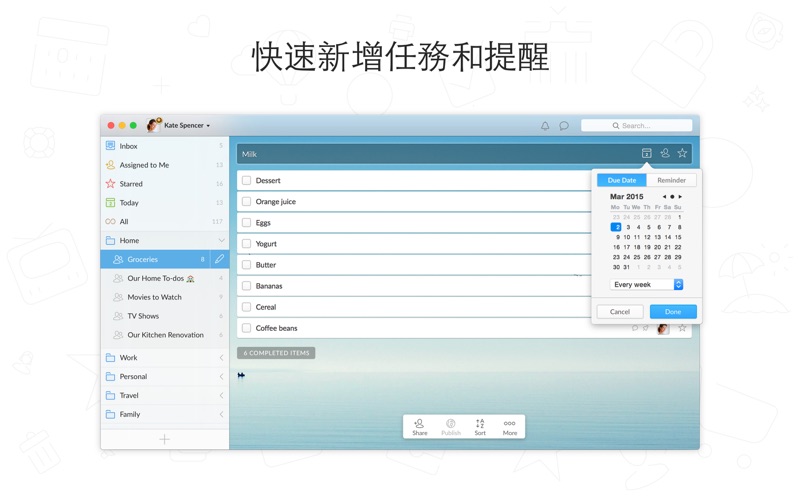The image size is (800, 500).
Task: Click the Dessert task text
Action: click(268, 181)
